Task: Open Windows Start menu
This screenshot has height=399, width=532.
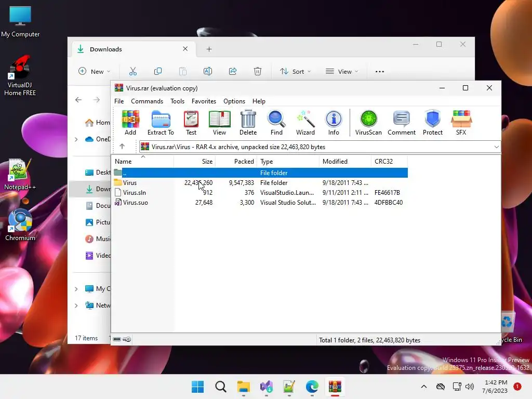Action: (197, 387)
